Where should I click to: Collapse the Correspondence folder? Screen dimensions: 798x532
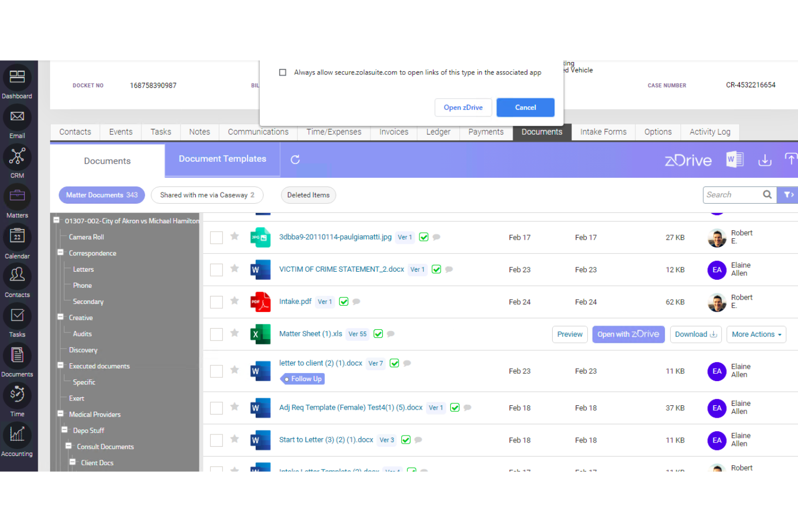(60, 253)
